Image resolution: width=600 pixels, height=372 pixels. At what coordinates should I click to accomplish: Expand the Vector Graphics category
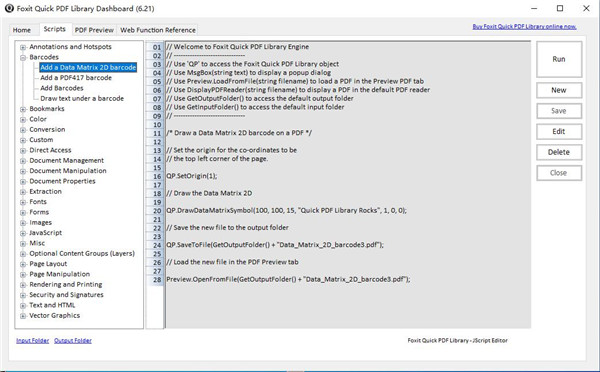pos(23,316)
